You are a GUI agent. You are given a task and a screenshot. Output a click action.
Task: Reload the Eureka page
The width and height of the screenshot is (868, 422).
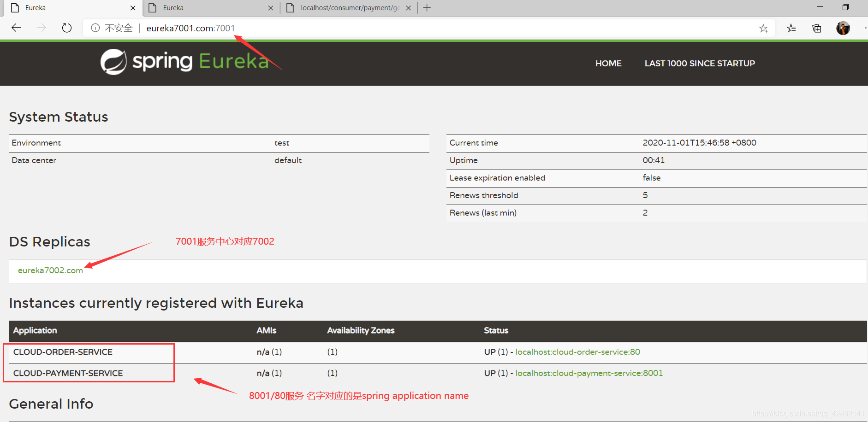tap(67, 28)
